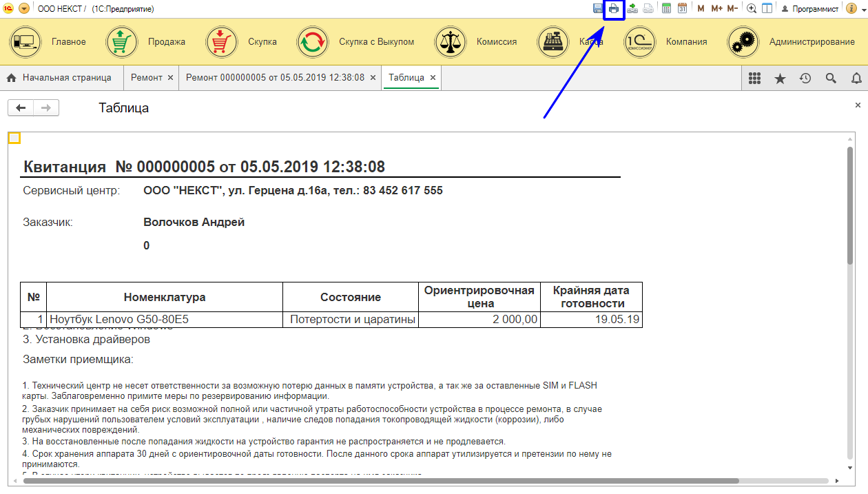The height and width of the screenshot is (494, 868).
Task: Click the Print icon in top toolbar
Action: pos(614,9)
